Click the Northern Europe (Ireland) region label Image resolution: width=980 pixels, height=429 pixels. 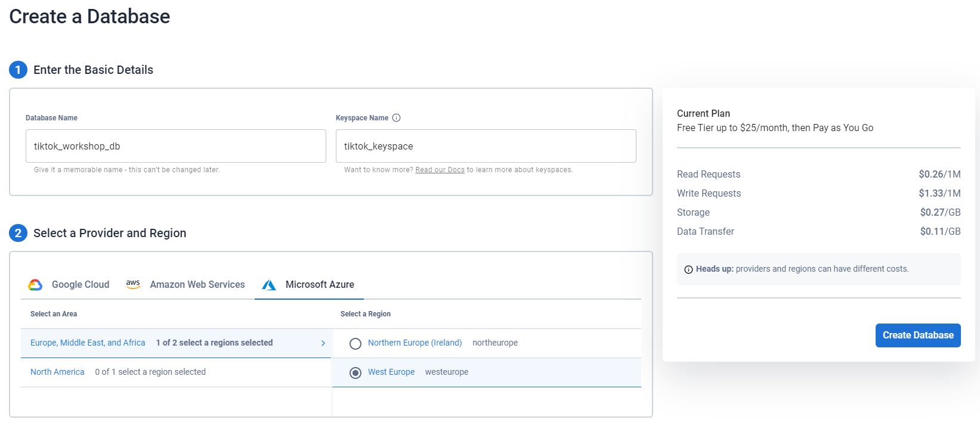[x=415, y=343]
